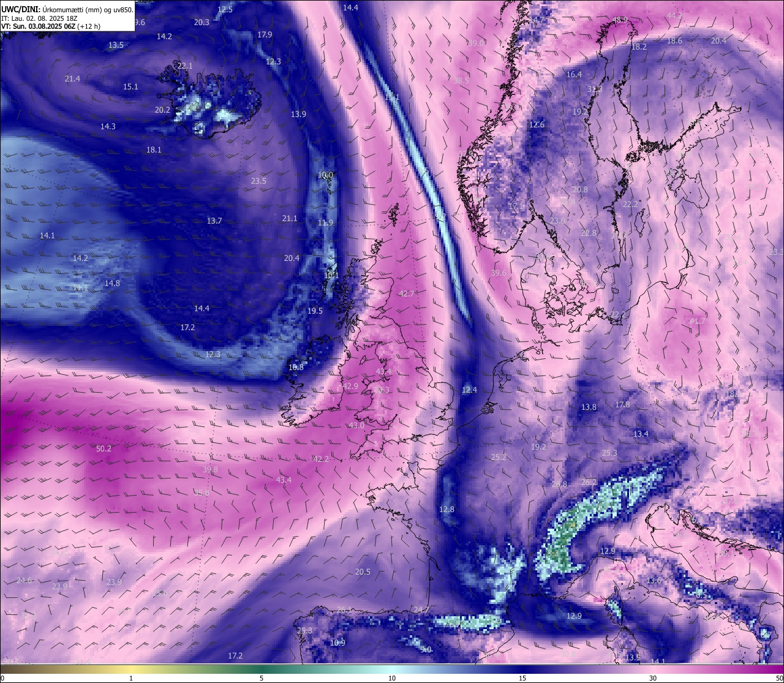Click the value label 39.6

(x=499, y=273)
